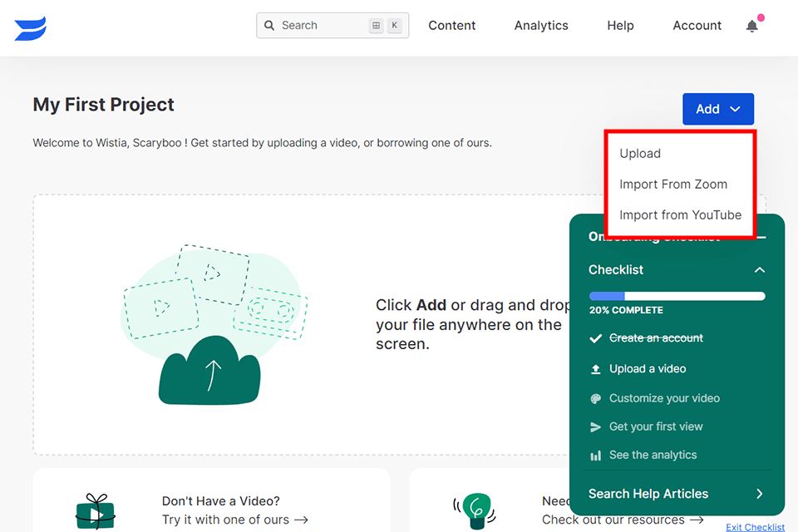Click the Wistia logo

31,28
